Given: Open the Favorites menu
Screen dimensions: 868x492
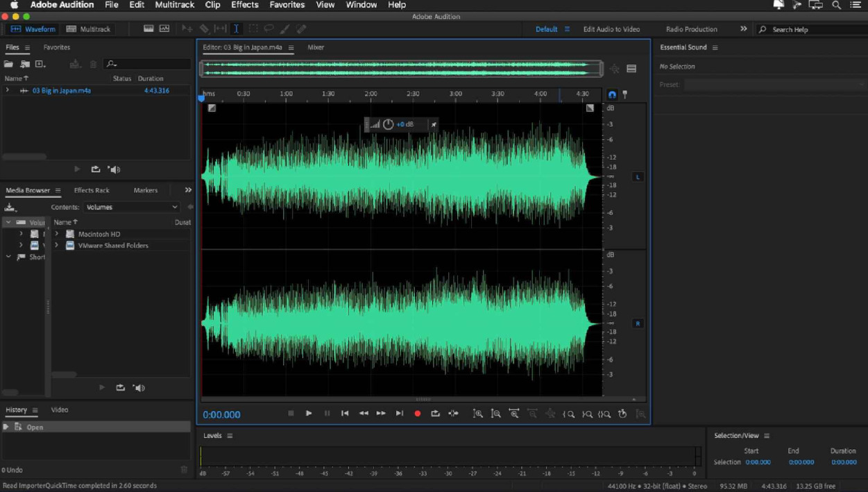Looking at the screenshot, I should pos(287,5).
